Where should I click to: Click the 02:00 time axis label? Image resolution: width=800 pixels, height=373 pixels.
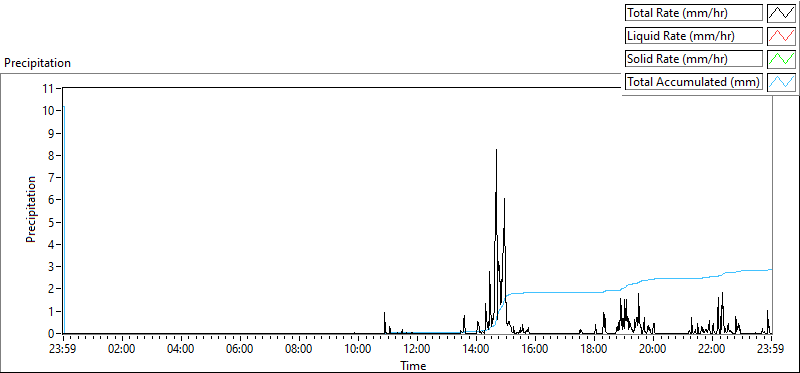[122, 350]
